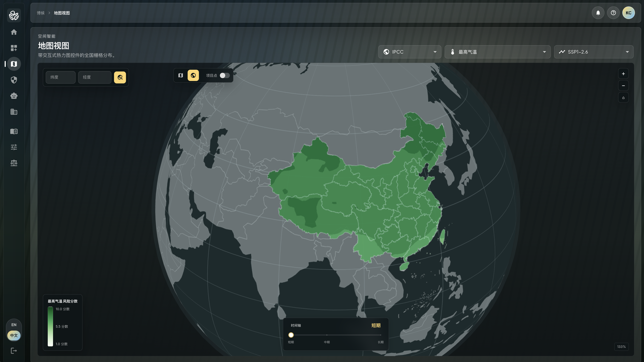644x362 pixels.
Task: Click the 最高气温 风险分数 legend title
Action: click(63, 301)
